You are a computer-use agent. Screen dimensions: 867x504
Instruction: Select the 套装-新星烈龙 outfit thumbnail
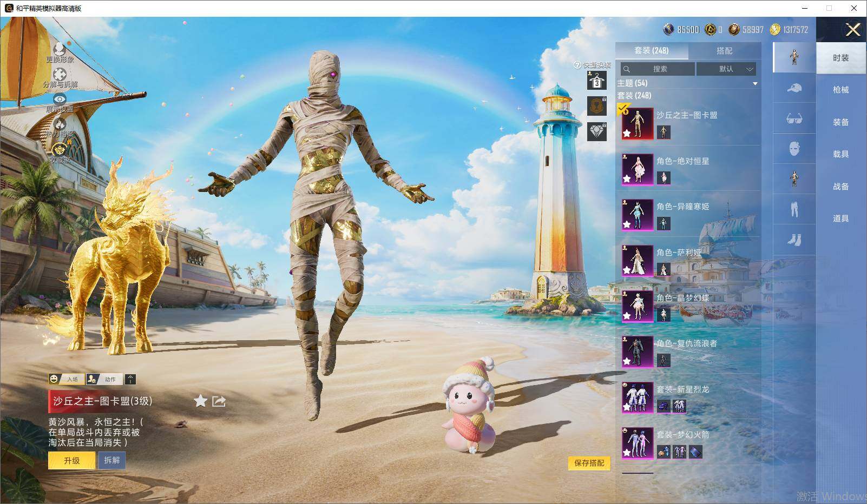(637, 397)
